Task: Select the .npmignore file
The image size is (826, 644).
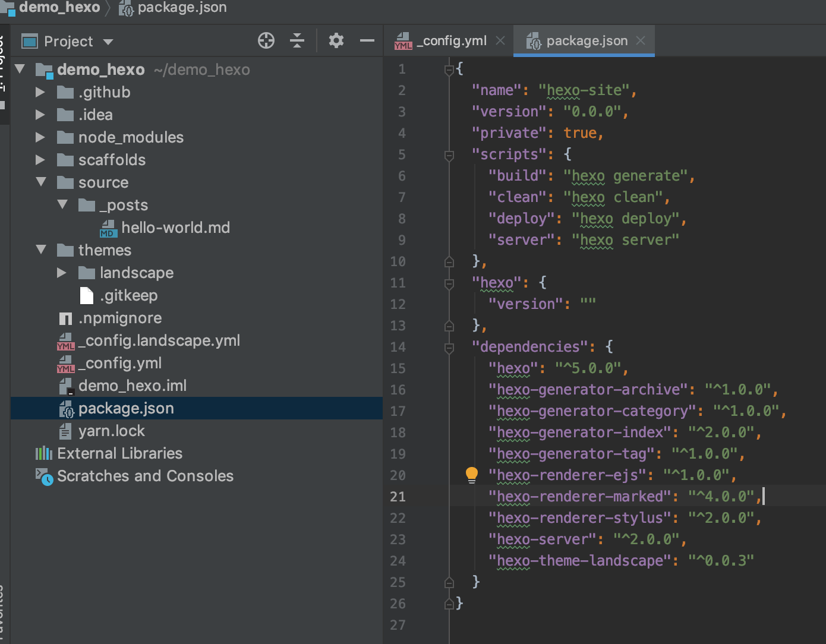Action: click(119, 318)
